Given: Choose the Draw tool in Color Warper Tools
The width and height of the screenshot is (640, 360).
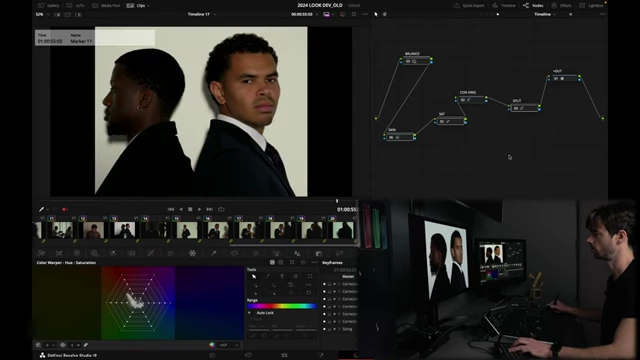Looking at the screenshot, I should click(x=268, y=276).
